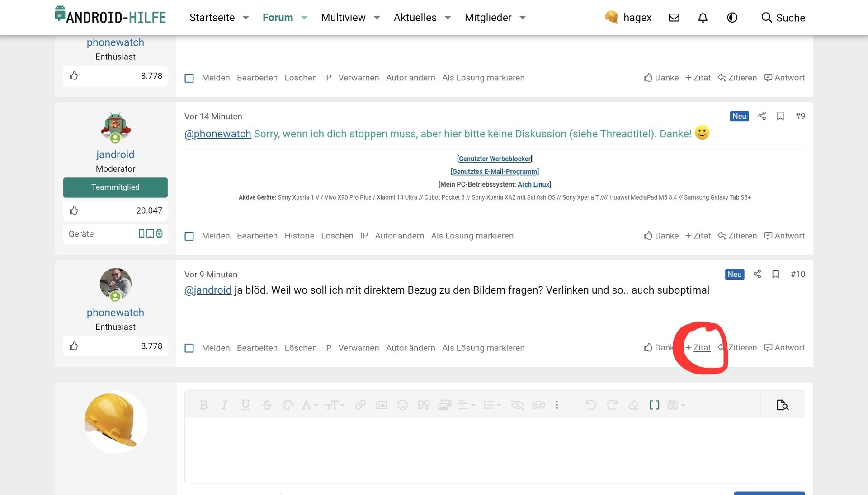Image resolution: width=868 pixels, height=495 pixels.
Task: Share post #9 via share icon
Action: tap(762, 116)
